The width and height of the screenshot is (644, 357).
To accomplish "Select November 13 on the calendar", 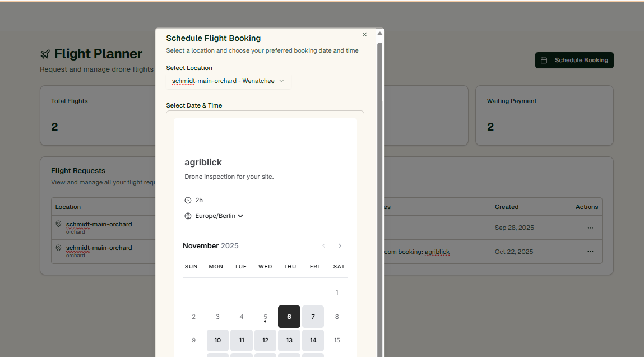I will click(x=289, y=340).
